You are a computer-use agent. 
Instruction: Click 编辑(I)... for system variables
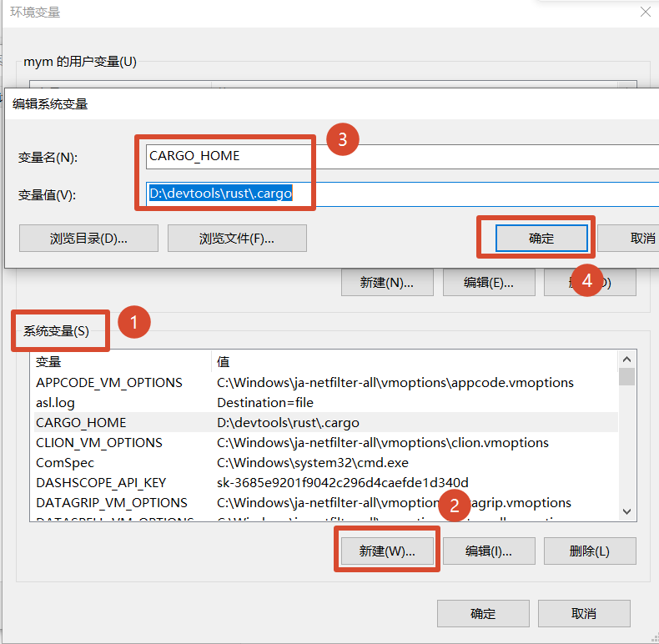coord(489,551)
